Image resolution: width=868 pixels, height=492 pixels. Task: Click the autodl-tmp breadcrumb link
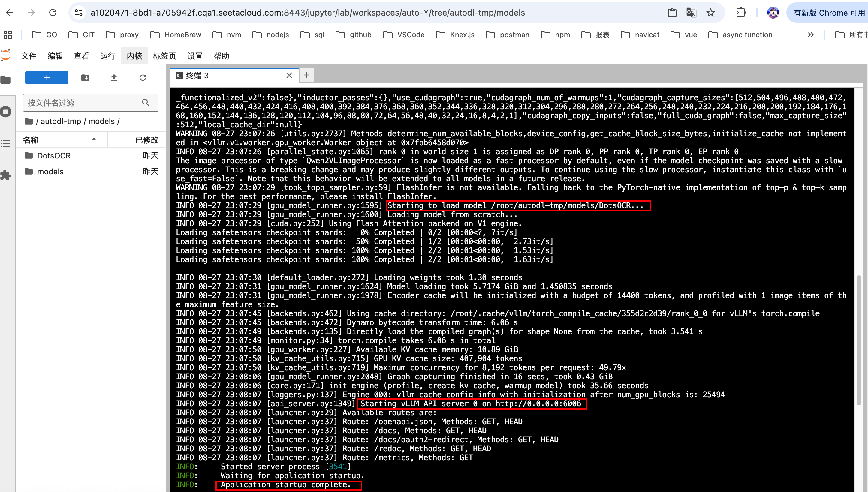click(61, 121)
